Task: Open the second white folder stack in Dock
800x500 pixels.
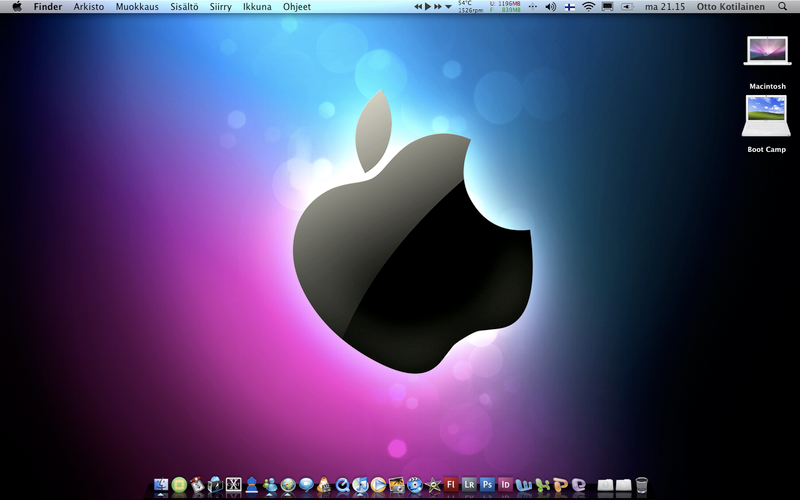Action: click(x=623, y=485)
